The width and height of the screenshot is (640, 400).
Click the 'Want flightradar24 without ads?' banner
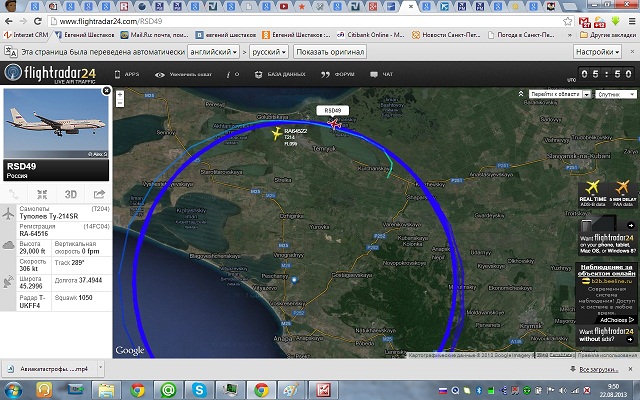[x=607, y=335]
